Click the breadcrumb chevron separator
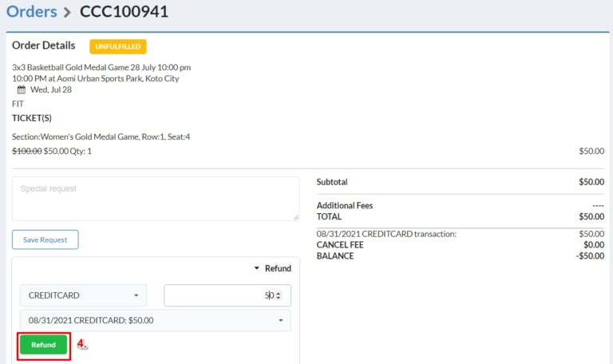Screen dimensions: 613x364 pyautogui.click(x=69, y=12)
